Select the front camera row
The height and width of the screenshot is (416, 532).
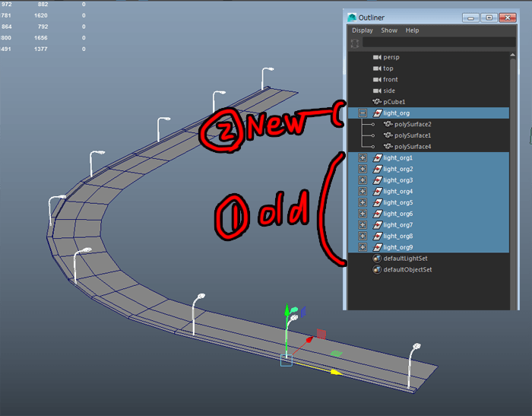pyautogui.click(x=429, y=79)
